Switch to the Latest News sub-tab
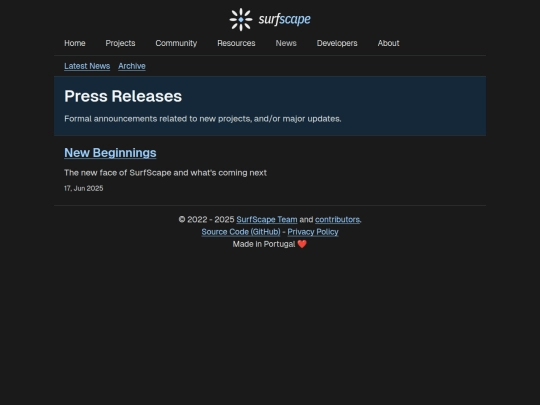Viewport: 540px width, 405px height. tap(87, 66)
